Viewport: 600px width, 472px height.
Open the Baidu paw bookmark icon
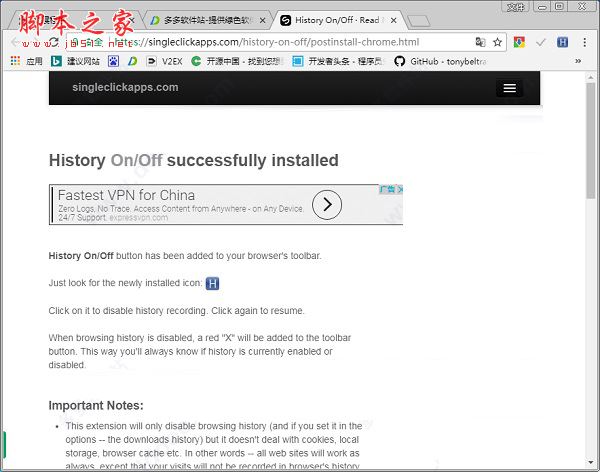(x=113, y=61)
